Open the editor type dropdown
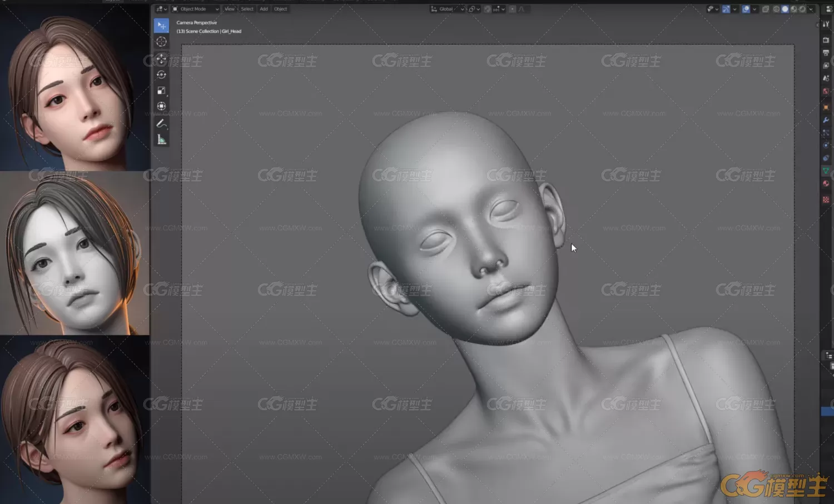 161,9
